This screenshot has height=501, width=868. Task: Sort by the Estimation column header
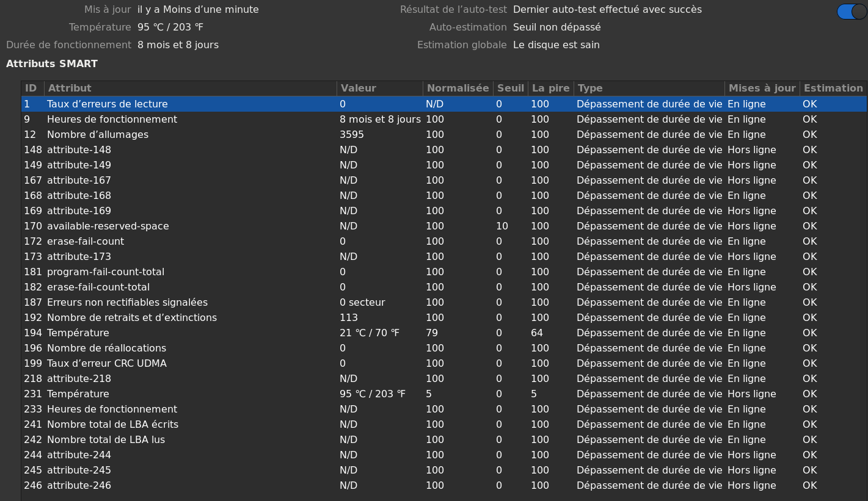[x=833, y=88]
